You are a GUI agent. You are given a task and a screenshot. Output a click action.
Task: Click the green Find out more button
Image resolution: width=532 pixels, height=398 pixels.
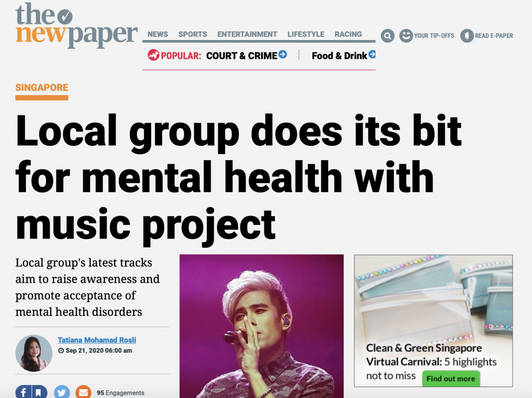pos(451,379)
